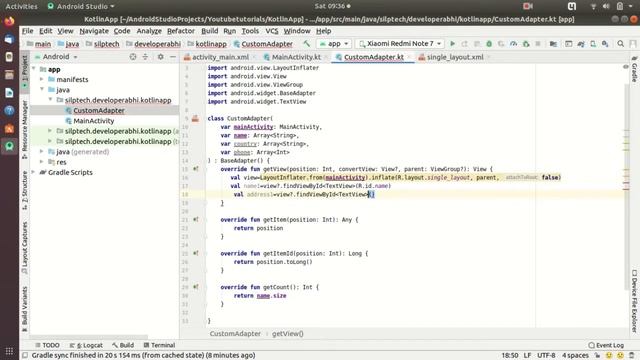Open Firefox from the Ubuntu dock
This screenshot has width=640, height=360.
[9, 21]
